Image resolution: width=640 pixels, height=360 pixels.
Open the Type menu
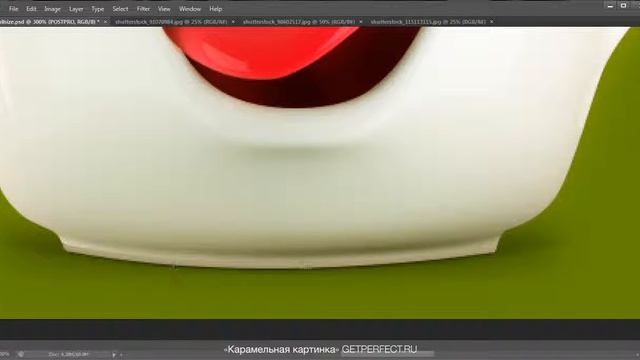[x=98, y=9]
